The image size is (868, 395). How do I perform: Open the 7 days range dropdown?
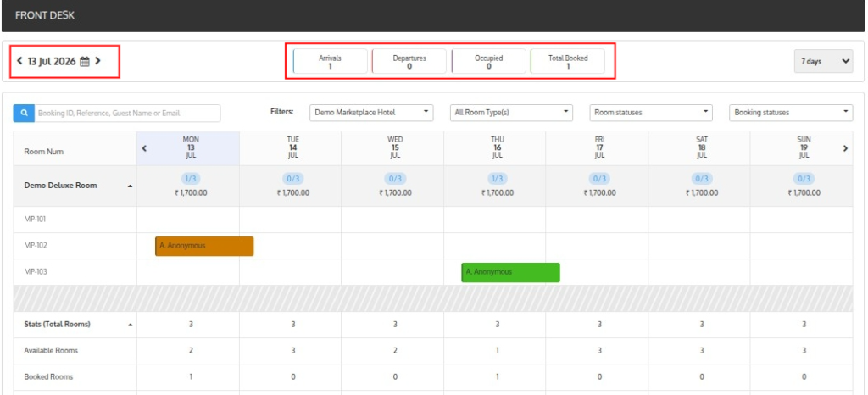point(823,61)
